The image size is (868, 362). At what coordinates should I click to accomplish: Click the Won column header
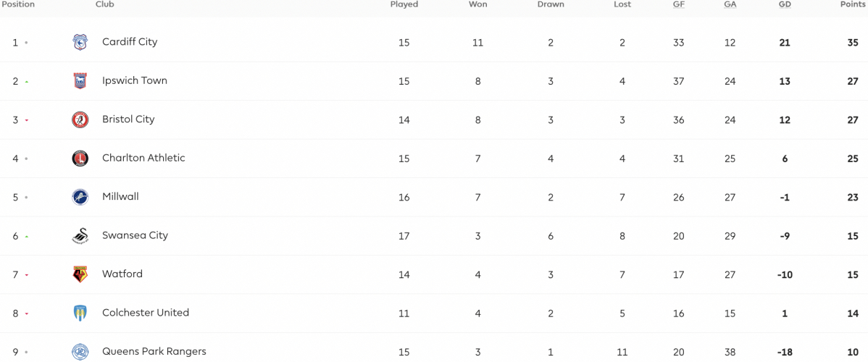[477, 4]
